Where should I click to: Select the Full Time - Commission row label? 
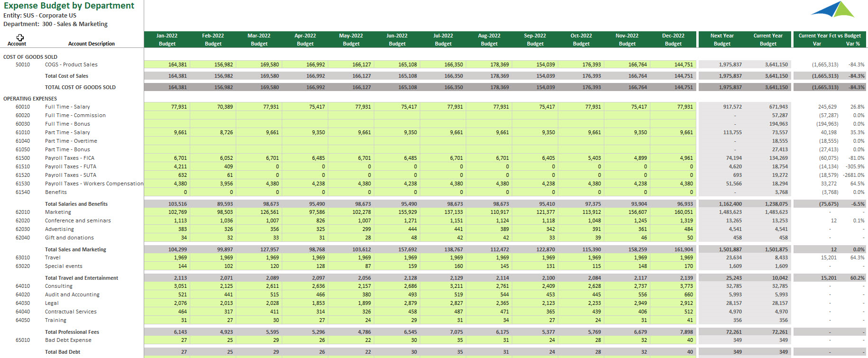75,115
